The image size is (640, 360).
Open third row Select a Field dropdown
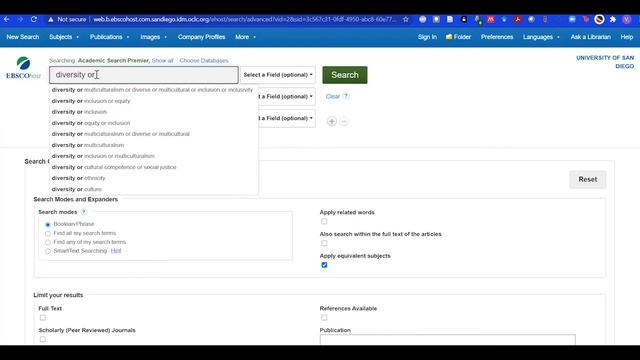click(x=287, y=118)
